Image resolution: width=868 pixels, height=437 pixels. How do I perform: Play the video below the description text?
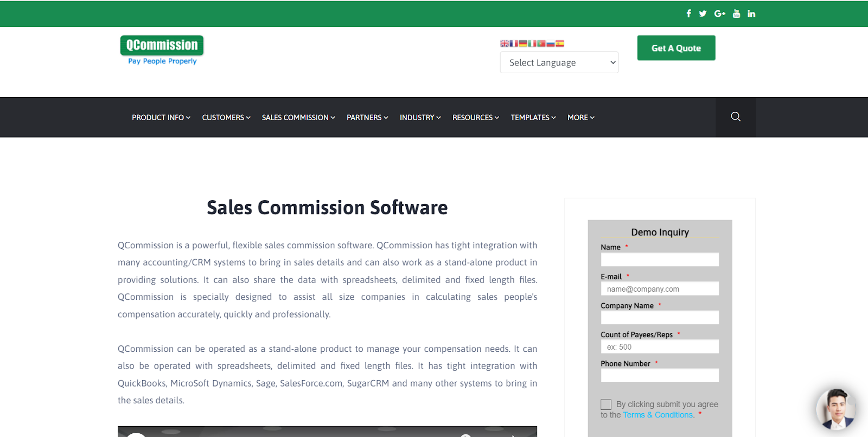(327, 432)
